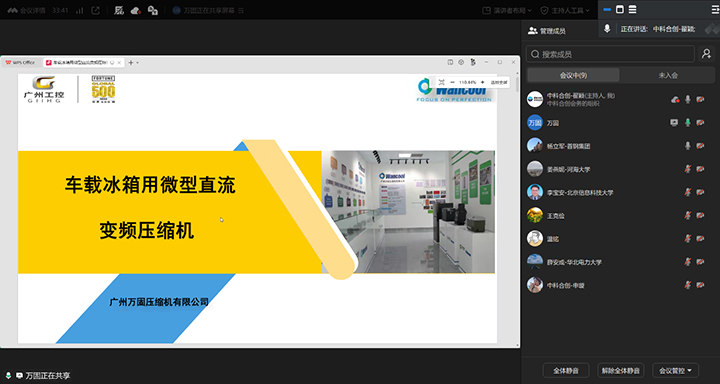
Task: Add a new tab in WPS
Action: click(x=130, y=62)
